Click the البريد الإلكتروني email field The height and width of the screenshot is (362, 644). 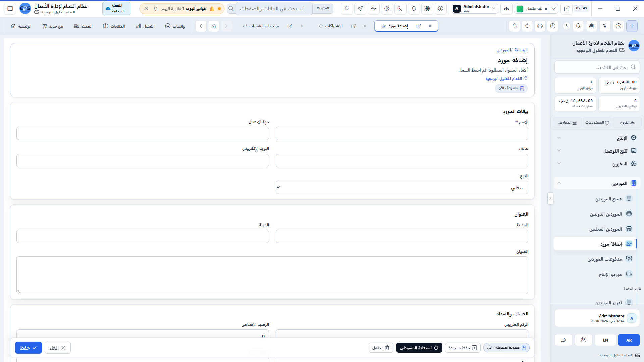143,161
